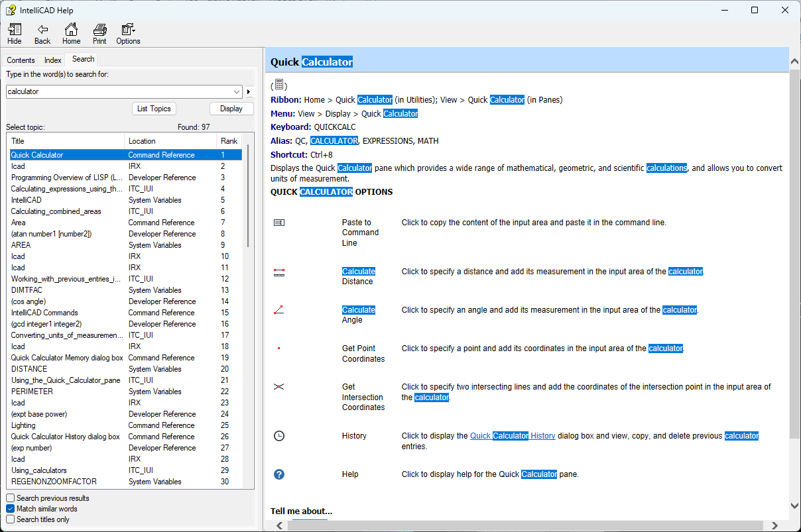Screen dimensions: 801x532
Task: Sort results by Rank column header
Action: coord(230,141)
